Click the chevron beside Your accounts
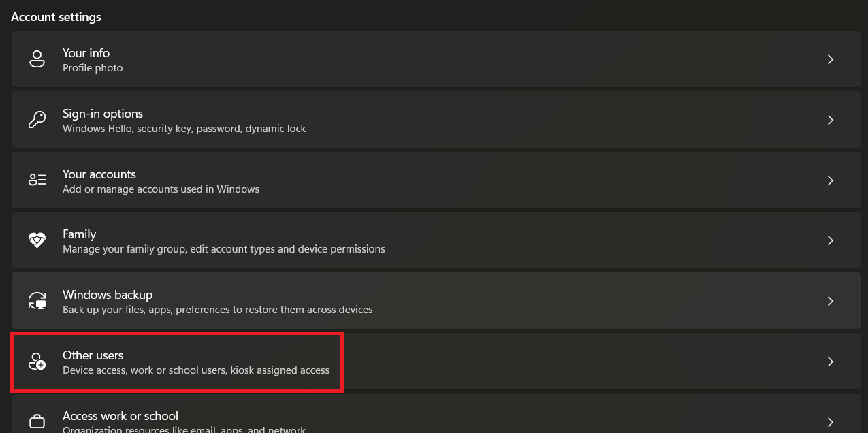868x433 pixels. pyautogui.click(x=830, y=180)
